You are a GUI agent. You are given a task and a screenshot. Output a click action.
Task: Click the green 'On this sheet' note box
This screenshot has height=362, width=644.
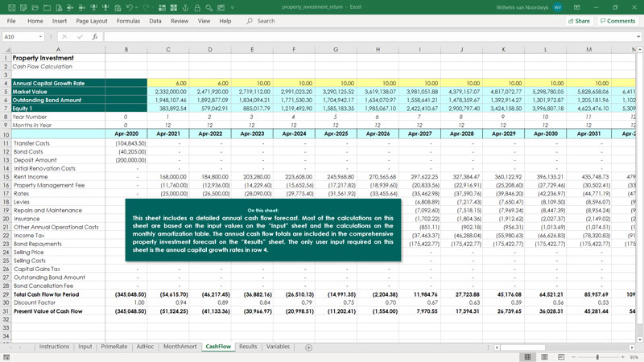(x=263, y=230)
